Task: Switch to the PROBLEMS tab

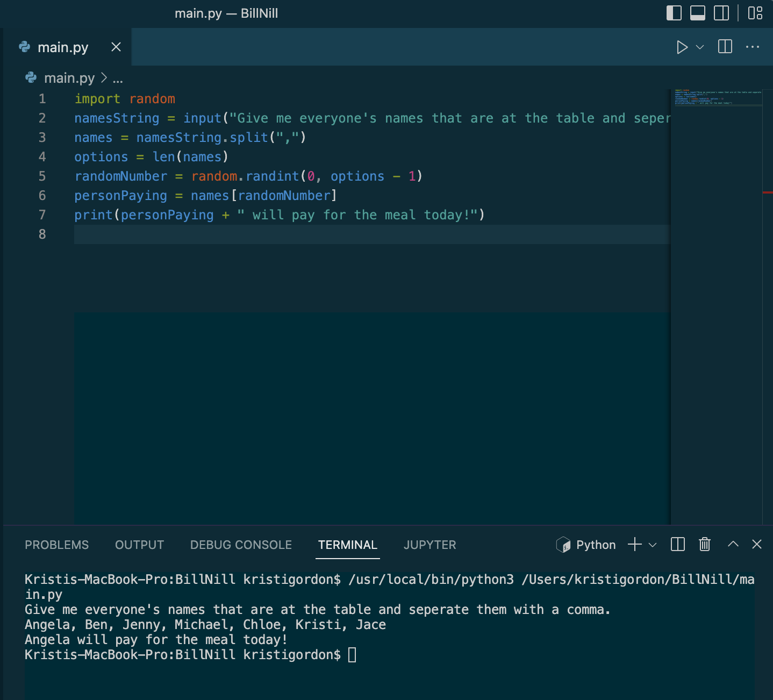Action: click(x=56, y=545)
